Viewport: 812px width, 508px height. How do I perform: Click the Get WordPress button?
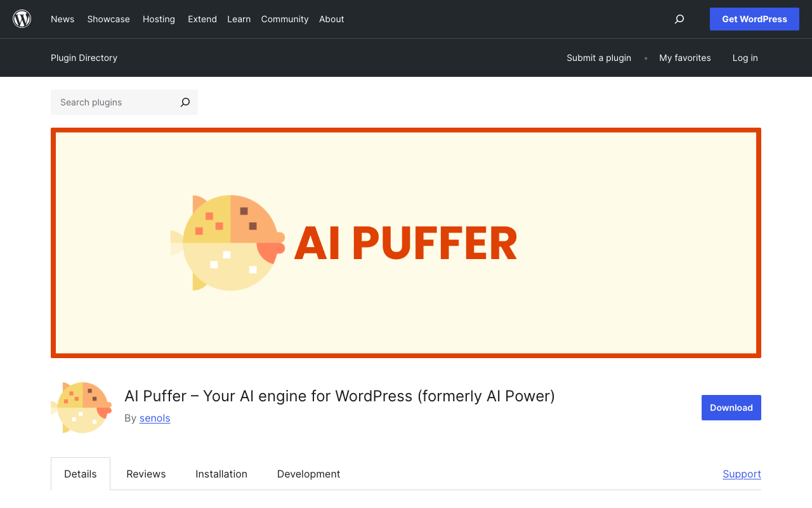(754, 19)
